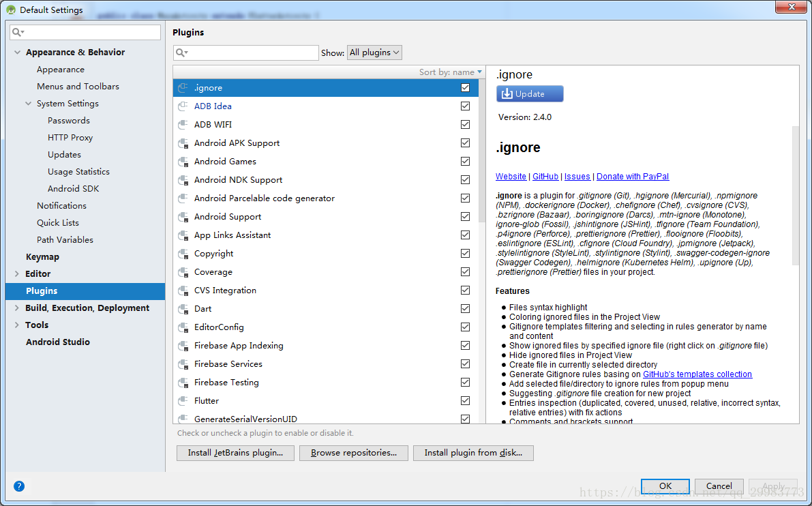Uncheck the Copyright plugin checkbox
Viewport: 812px width, 506px height.
click(465, 253)
